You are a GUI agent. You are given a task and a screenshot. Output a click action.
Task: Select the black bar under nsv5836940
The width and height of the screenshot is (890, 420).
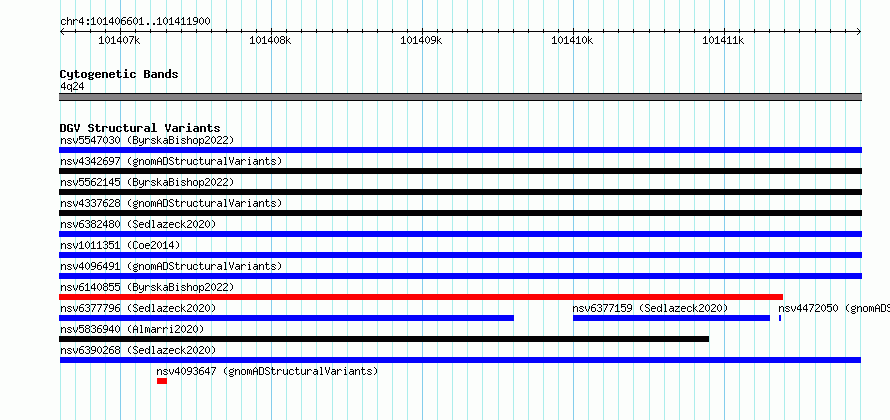[384, 339]
